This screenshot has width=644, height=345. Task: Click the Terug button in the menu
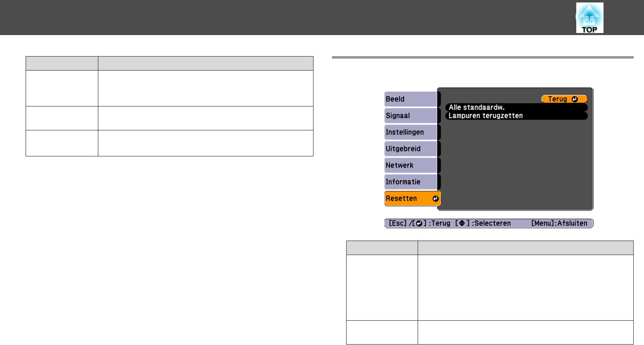tap(564, 99)
